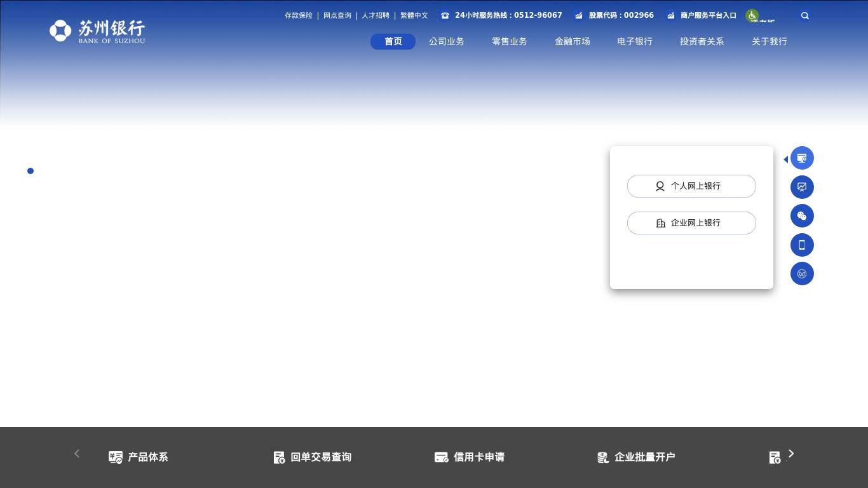Click the Bank of Suzhou logo
This screenshot has height=488, width=868.
tap(97, 31)
